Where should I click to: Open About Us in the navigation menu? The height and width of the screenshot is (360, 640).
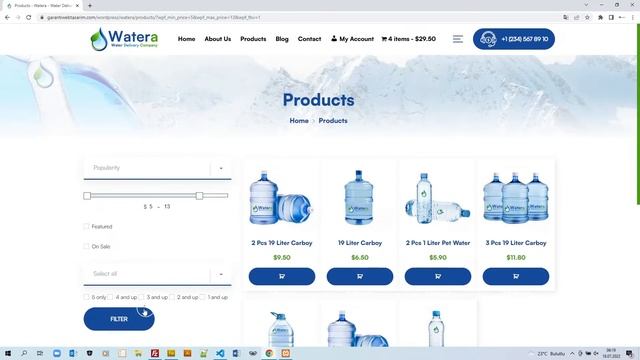218,39
